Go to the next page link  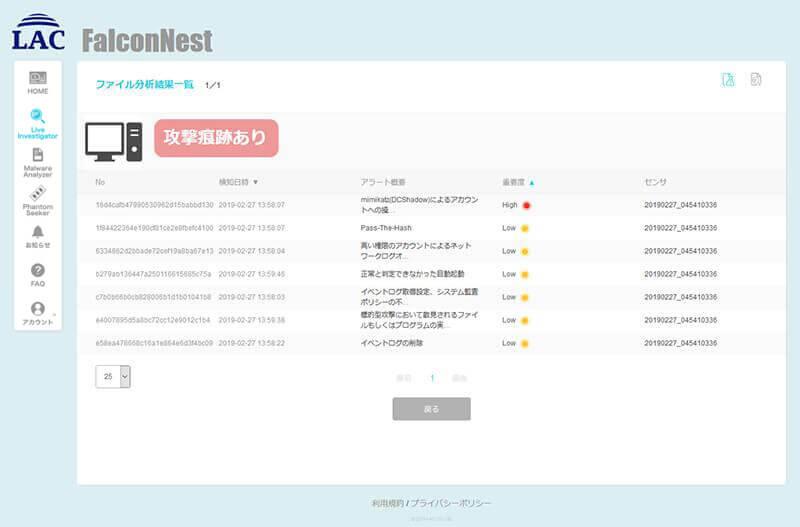pos(459,378)
